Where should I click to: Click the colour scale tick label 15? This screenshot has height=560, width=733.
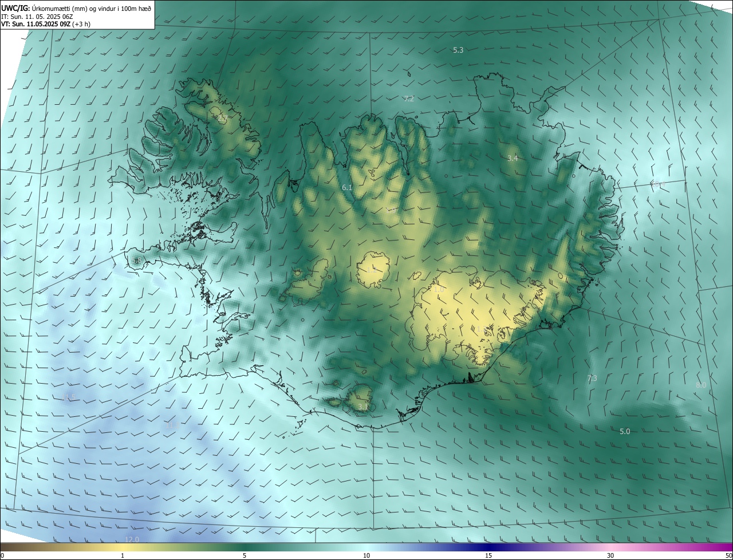(488, 556)
